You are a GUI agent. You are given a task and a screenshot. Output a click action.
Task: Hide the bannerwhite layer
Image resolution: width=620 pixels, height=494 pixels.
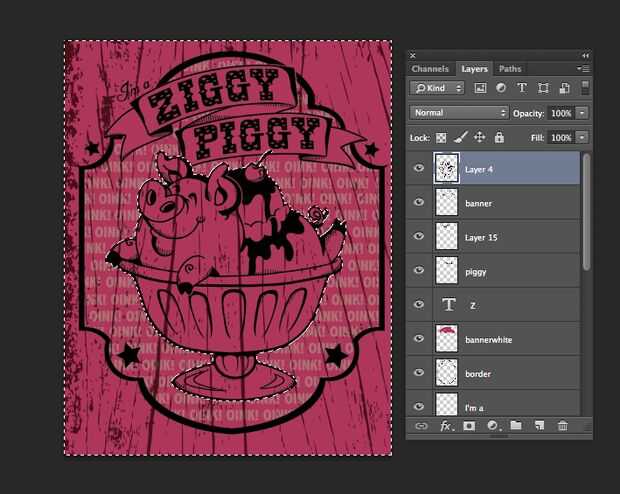pyautogui.click(x=419, y=339)
